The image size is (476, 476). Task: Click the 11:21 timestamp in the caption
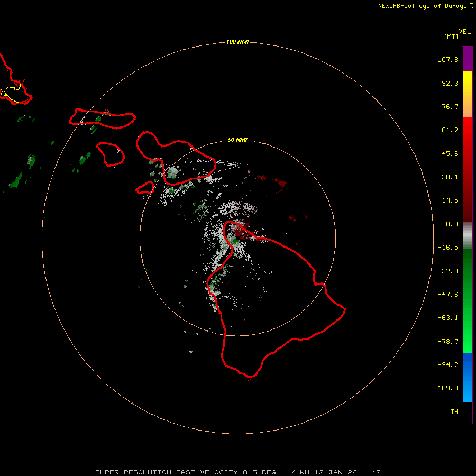(x=373, y=472)
